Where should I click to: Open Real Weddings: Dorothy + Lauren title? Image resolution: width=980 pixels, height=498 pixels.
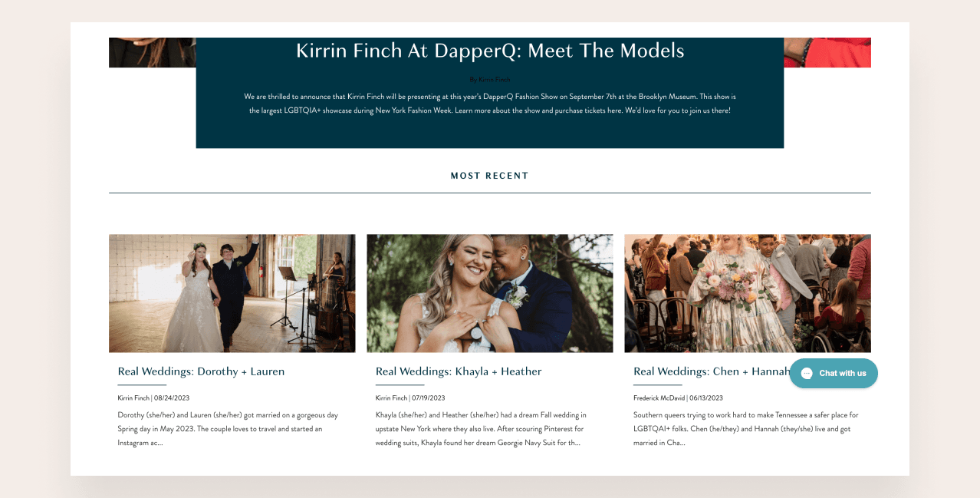click(x=201, y=371)
